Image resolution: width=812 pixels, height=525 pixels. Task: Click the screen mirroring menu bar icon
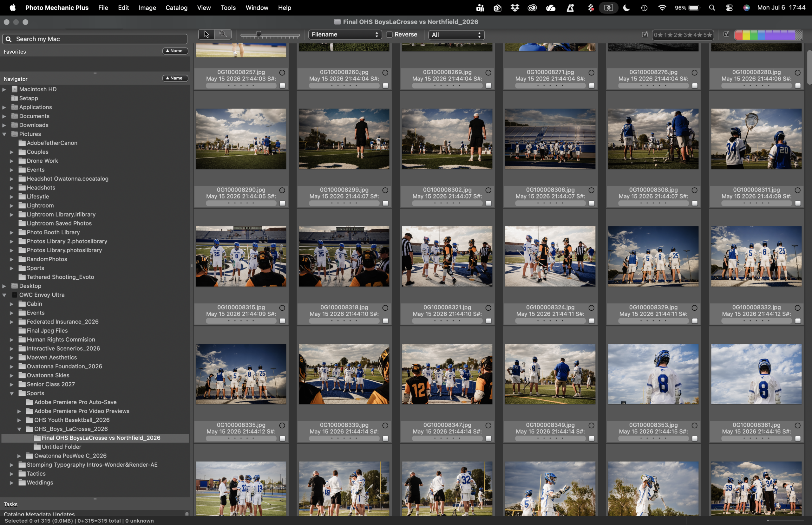tap(608, 8)
